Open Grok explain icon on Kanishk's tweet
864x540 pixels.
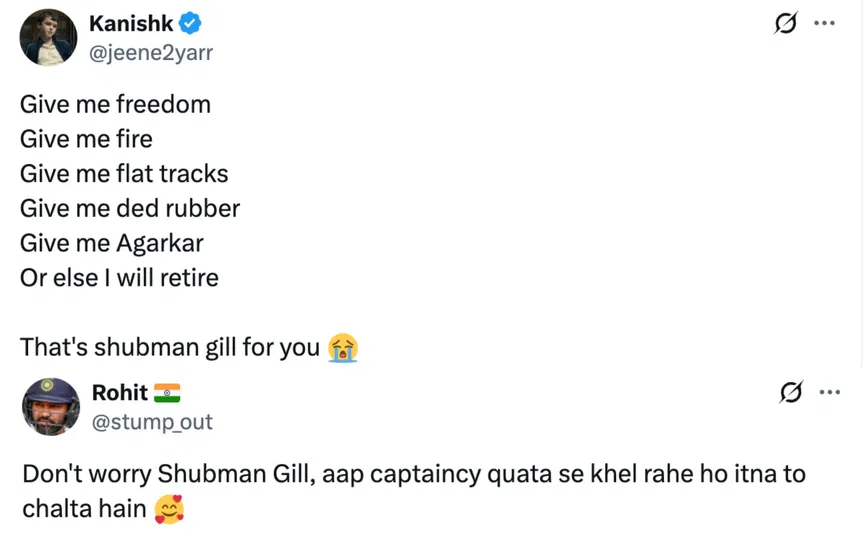pos(786,24)
